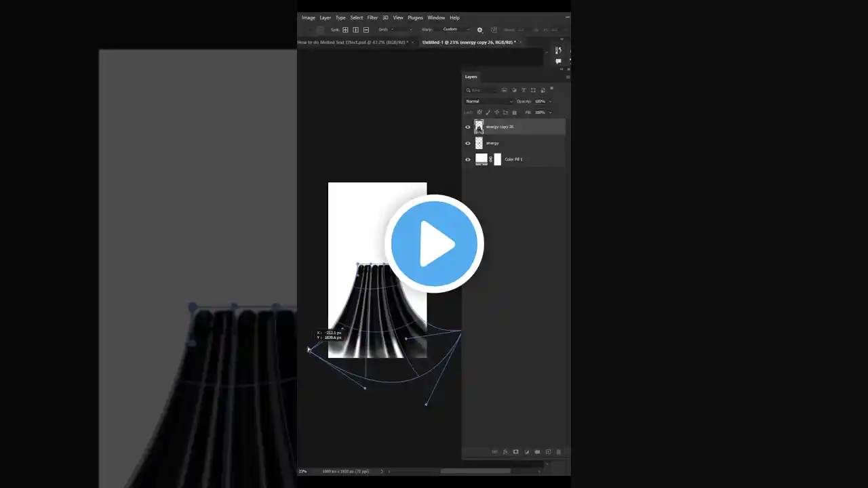Lock image pixels with brush icon
The width and height of the screenshot is (868, 488).
[x=488, y=113]
